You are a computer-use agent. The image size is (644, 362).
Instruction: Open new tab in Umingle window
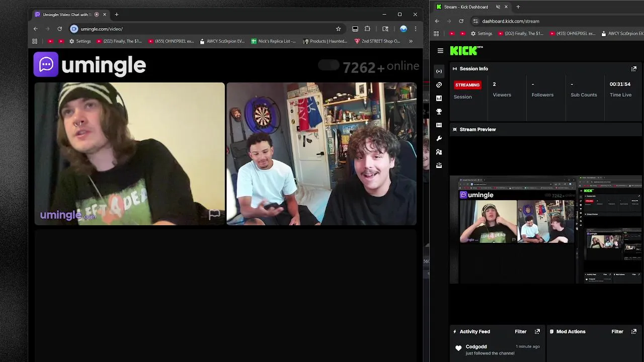point(116,15)
